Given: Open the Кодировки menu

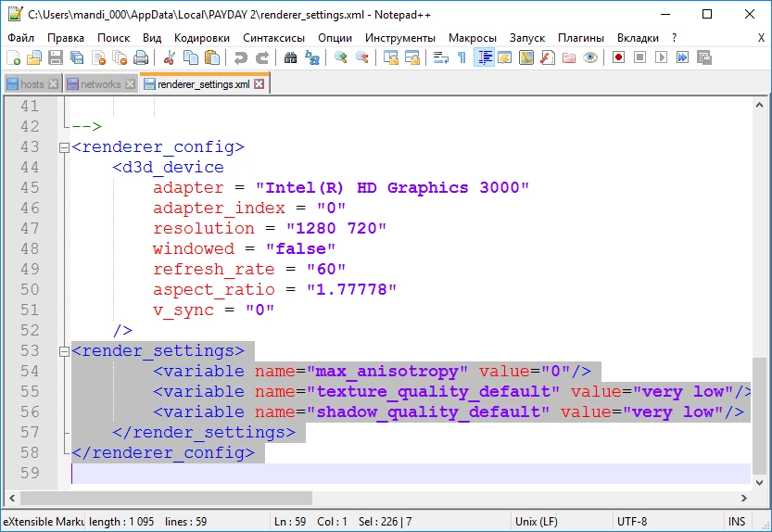Looking at the screenshot, I should coord(202,38).
